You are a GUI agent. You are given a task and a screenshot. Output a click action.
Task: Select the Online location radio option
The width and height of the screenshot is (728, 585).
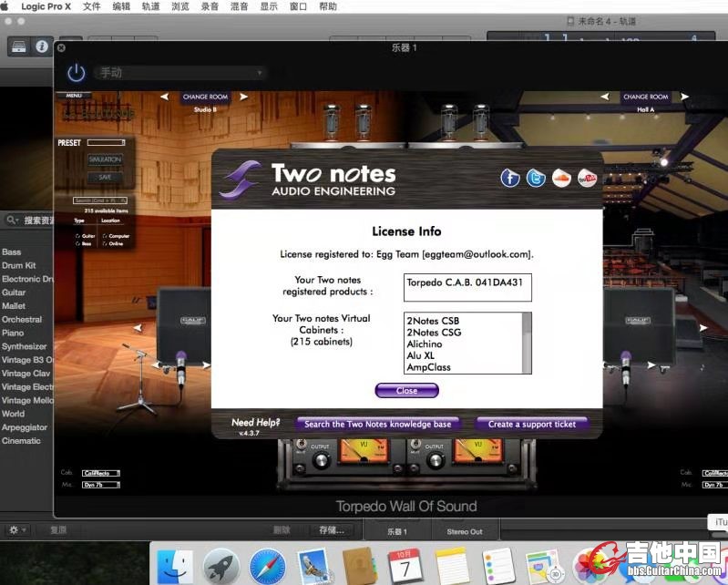[x=104, y=244]
